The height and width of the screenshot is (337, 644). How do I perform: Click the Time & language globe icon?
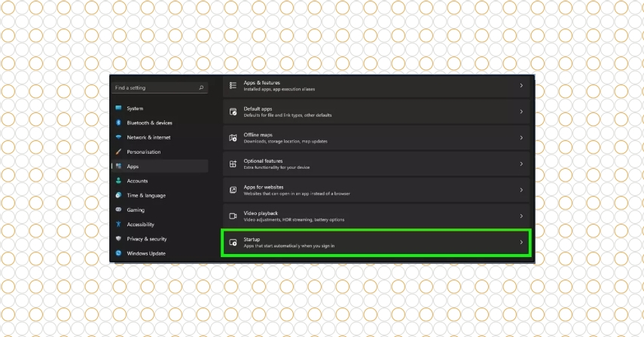coord(118,195)
